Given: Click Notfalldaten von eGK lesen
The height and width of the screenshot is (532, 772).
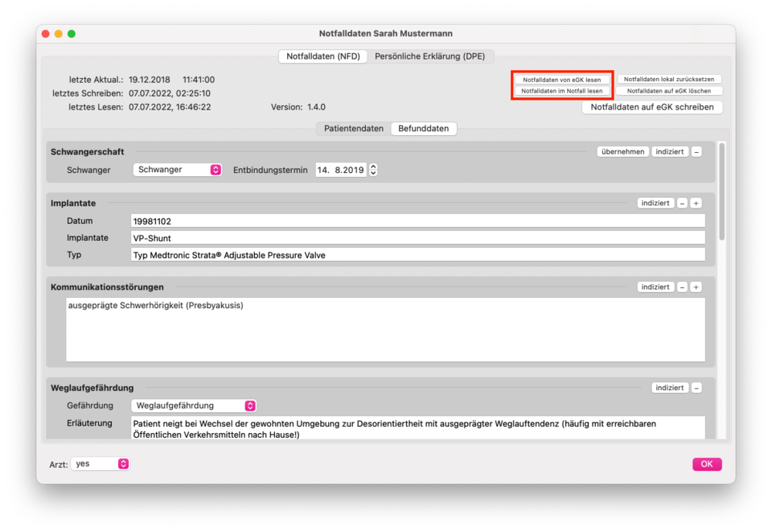Looking at the screenshot, I should tap(562, 80).
